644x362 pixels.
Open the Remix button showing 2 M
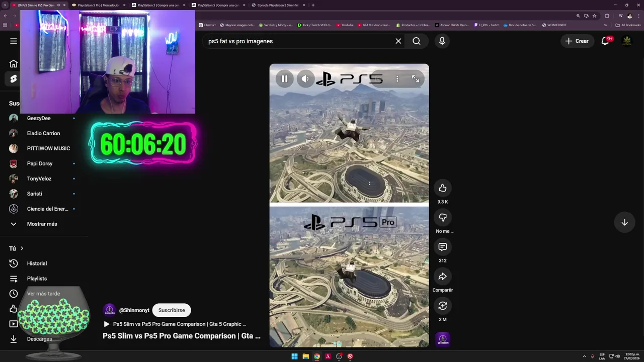click(442, 306)
